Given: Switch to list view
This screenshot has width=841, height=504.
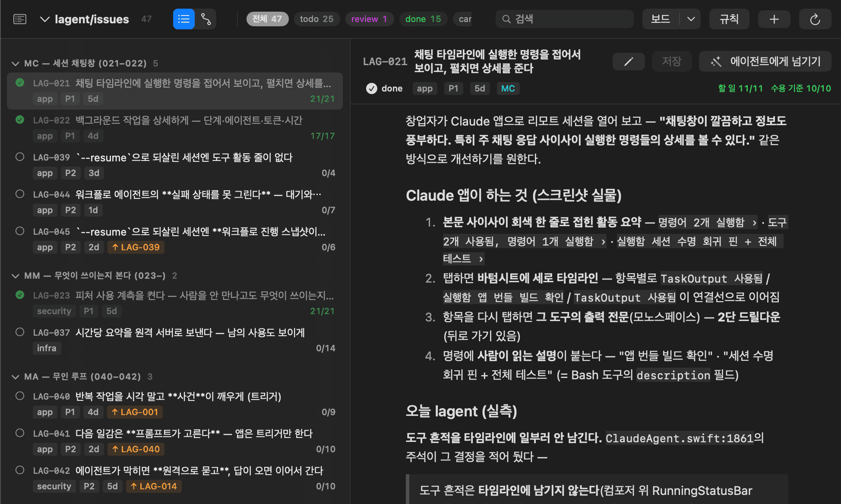Looking at the screenshot, I should [183, 19].
